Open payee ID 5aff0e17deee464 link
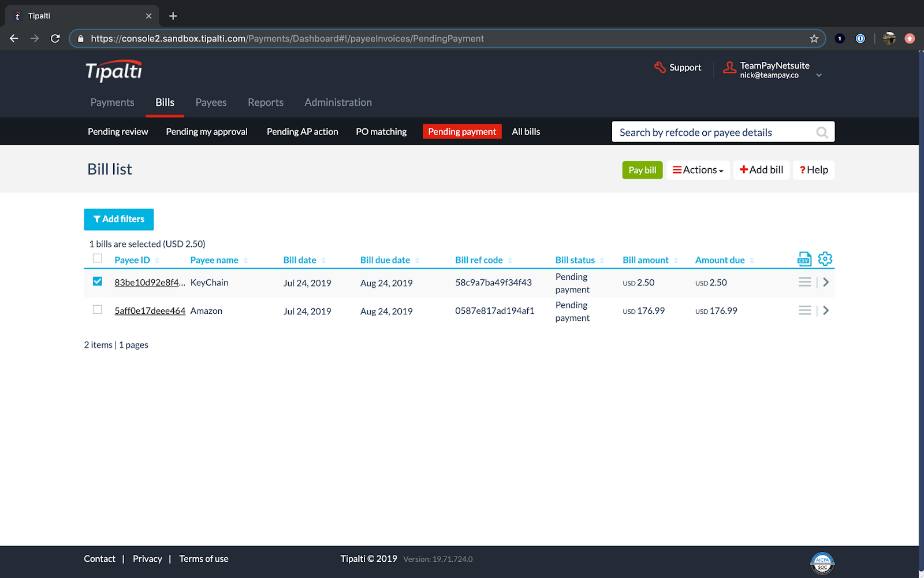 point(150,311)
